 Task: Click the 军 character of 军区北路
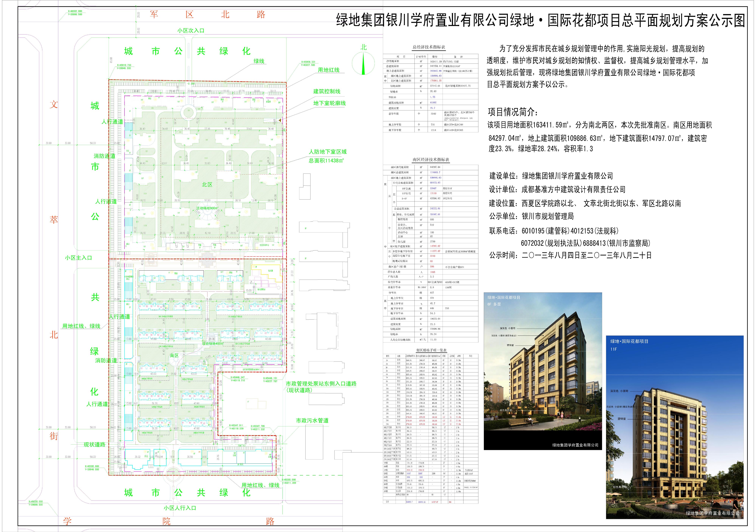154,15
